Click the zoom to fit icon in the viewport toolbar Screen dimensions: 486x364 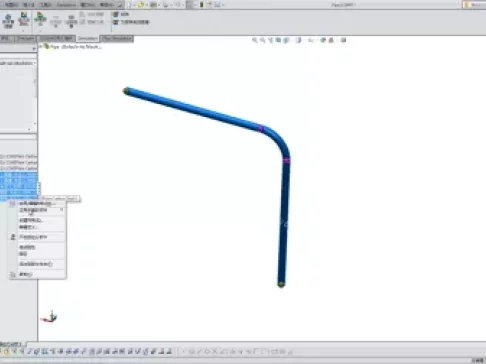point(255,40)
